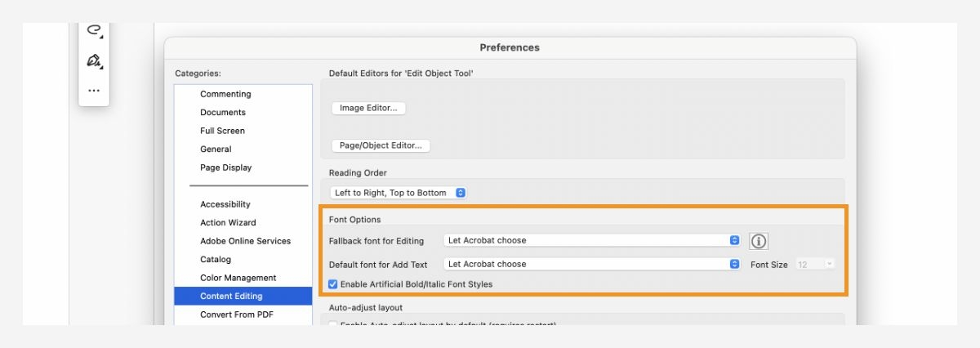Open the Reading Order dropdown
Screen dimensions: 980x348
tap(399, 193)
